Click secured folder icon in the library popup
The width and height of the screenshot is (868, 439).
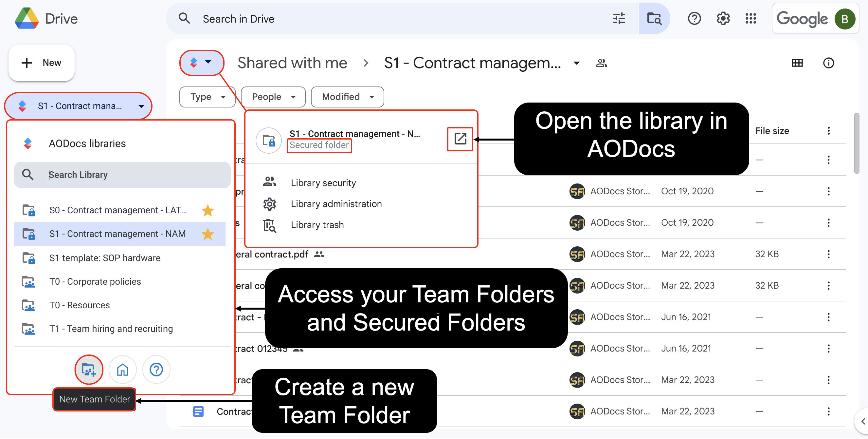coord(269,141)
